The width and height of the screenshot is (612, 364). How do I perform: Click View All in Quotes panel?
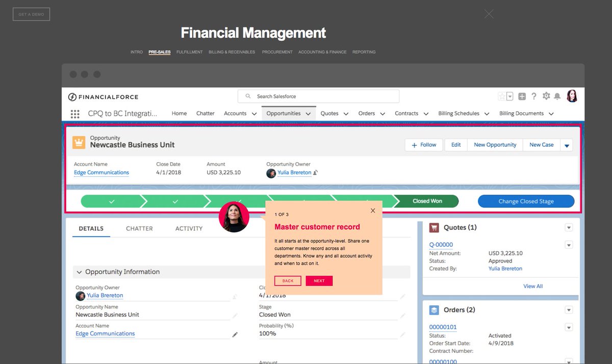[x=533, y=287]
